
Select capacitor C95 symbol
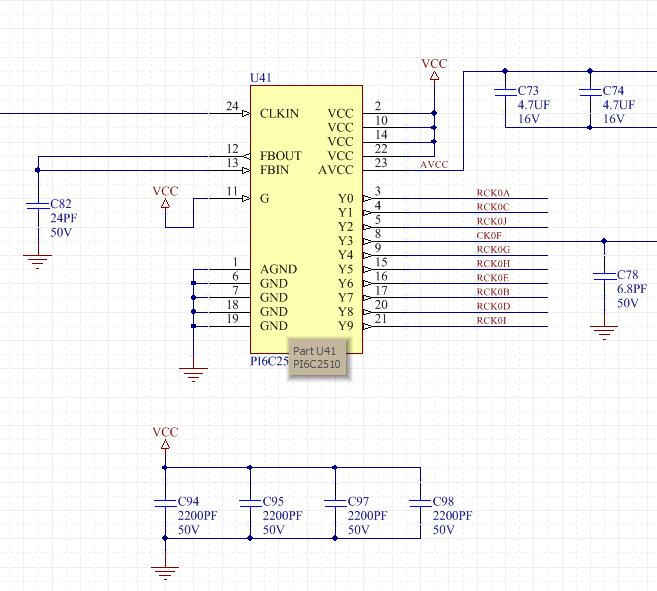tap(250, 503)
